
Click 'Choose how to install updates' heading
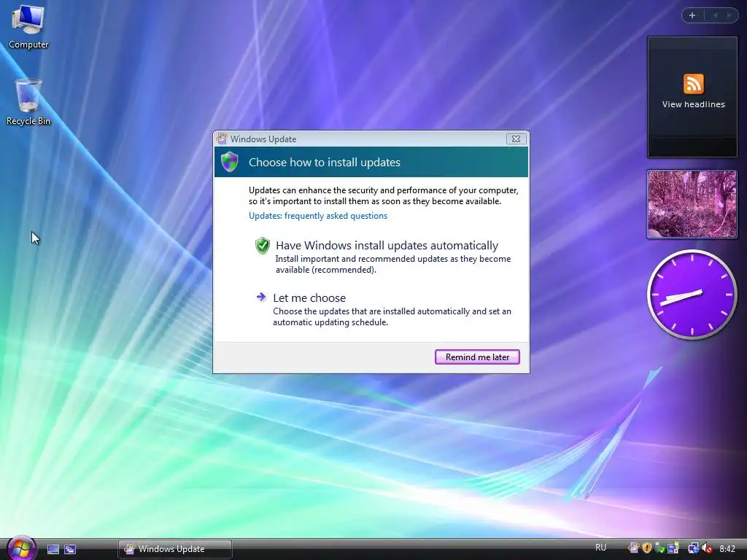coord(325,163)
